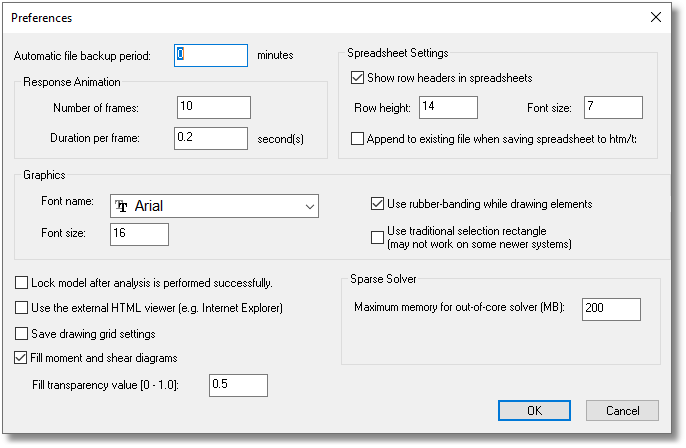Click the Fill transparency value field
The width and height of the screenshot is (686, 448).
[238, 385]
